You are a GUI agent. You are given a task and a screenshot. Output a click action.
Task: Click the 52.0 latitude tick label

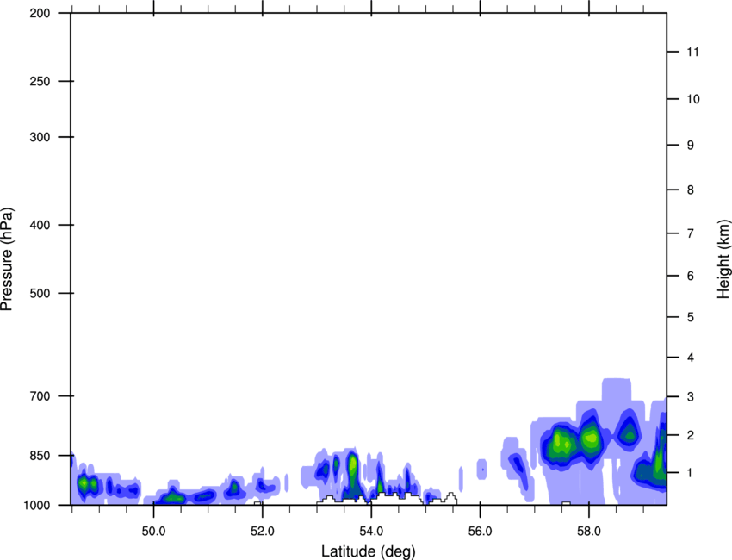pyautogui.click(x=263, y=532)
